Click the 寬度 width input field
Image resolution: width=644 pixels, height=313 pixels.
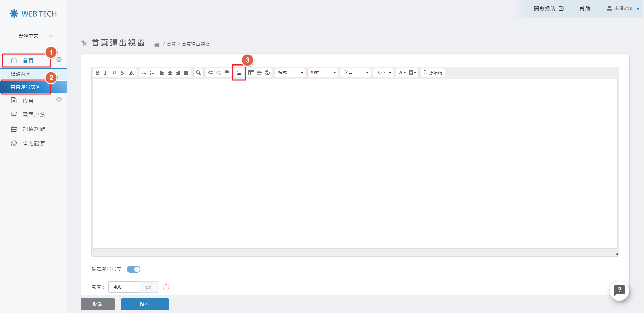123,287
